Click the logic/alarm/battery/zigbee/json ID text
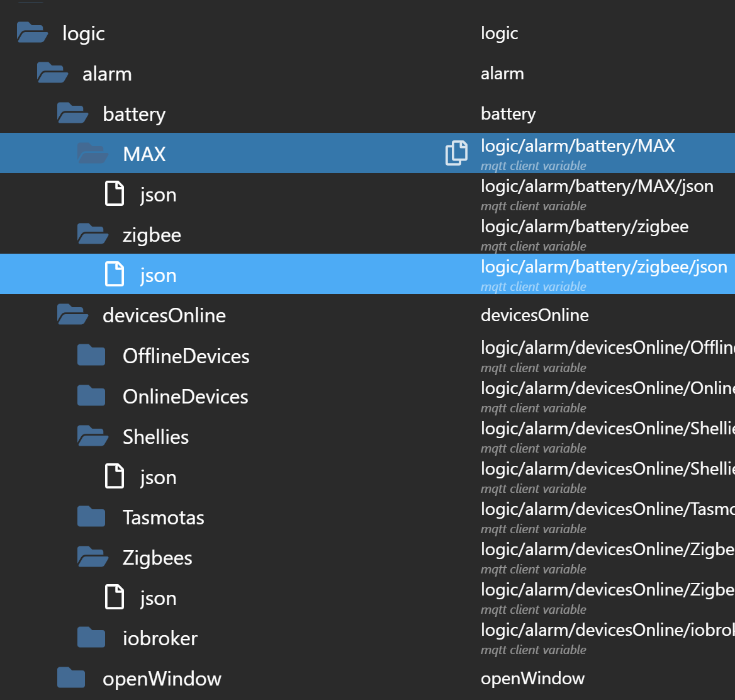Image resolution: width=735 pixels, height=700 pixels. coord(603,267)
